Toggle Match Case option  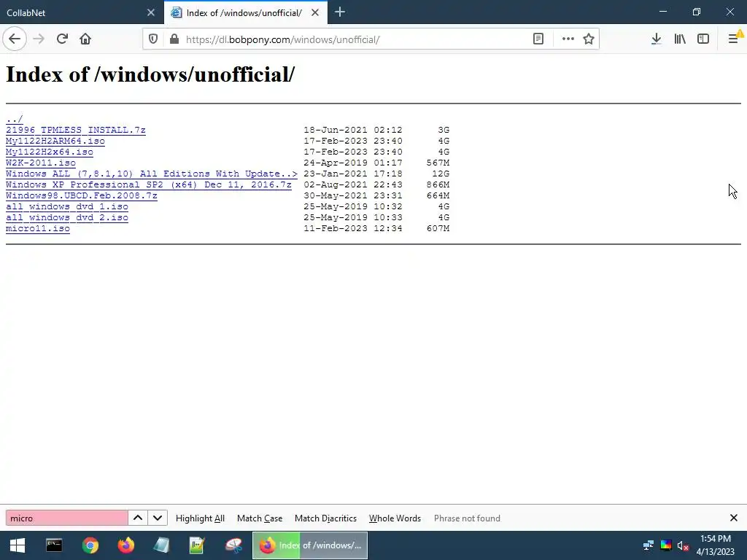[260, 518]
